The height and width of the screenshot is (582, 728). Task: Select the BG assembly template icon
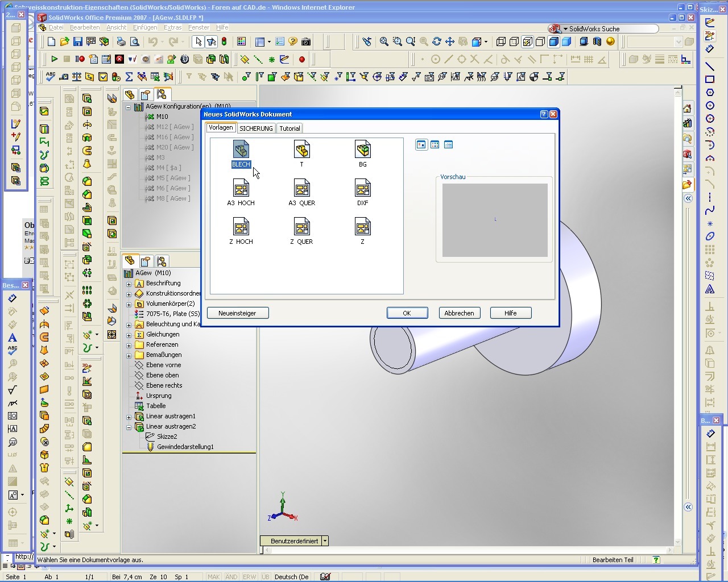tap(362, 150)
